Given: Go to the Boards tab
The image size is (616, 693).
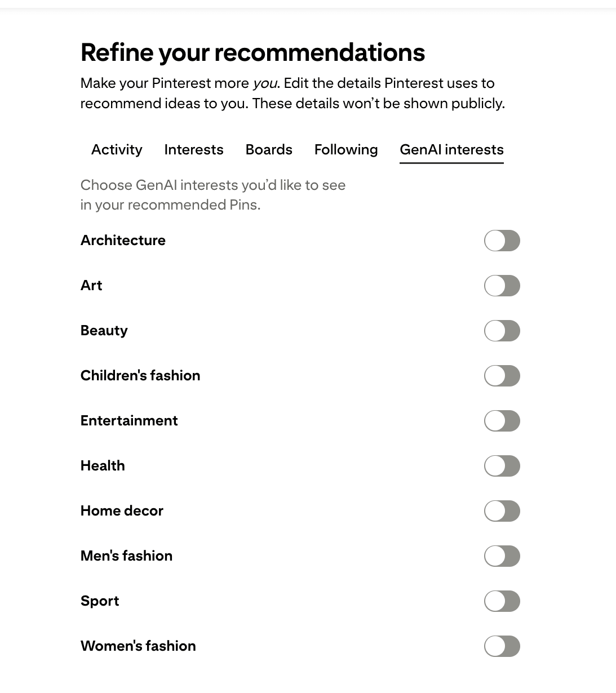Looking at the screenshot, I should pos(269,150).
